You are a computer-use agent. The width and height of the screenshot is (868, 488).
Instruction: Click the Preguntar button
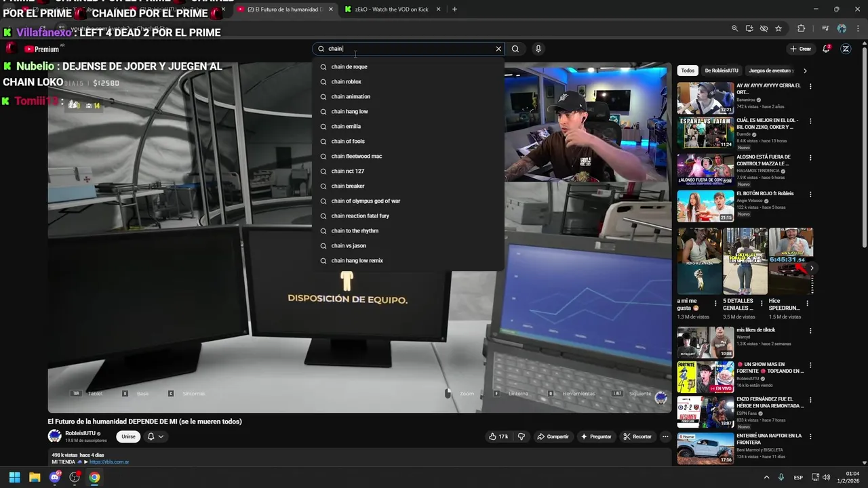click(x=596, y=436)
